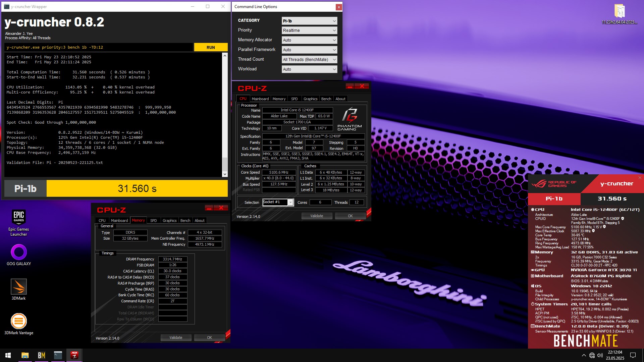The width and height of the screenshot is (644, 362).
Task: Close the CPU-Z Memory window
Action: pyautogui.click(x=221, y=208)
